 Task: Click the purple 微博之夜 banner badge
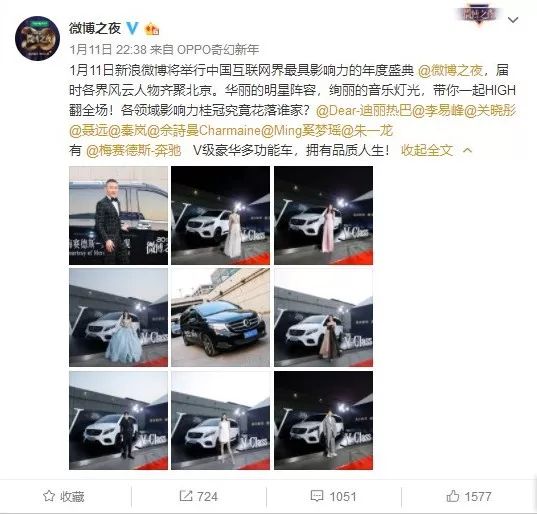pos(479,15)
